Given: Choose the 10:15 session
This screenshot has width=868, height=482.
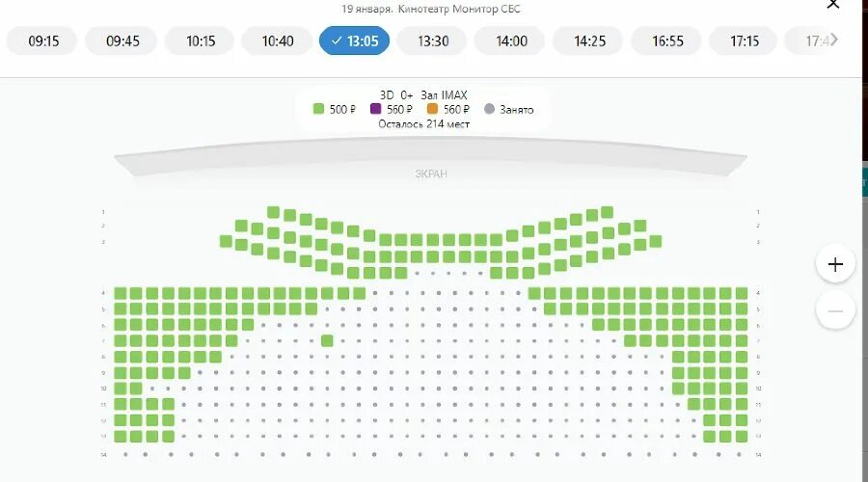Looking at the screenshot, I should (x=201, y=40).
